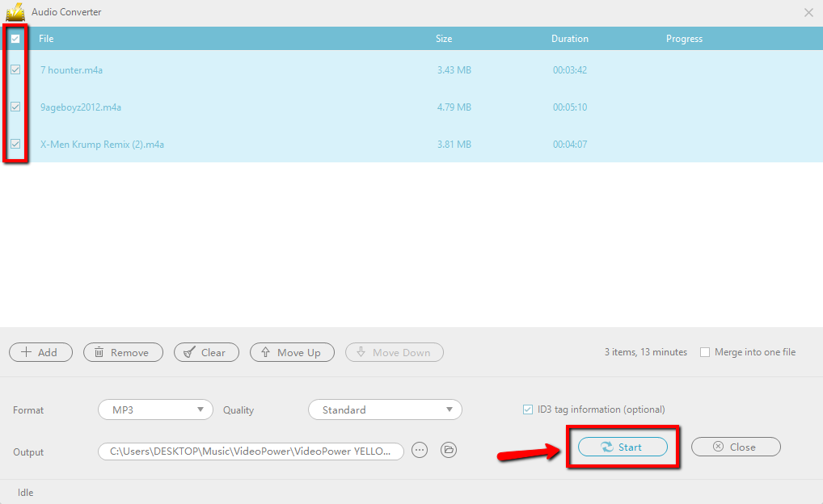Click the Duration column header
This screenshot has height=504, width=823.
[569, 39]
